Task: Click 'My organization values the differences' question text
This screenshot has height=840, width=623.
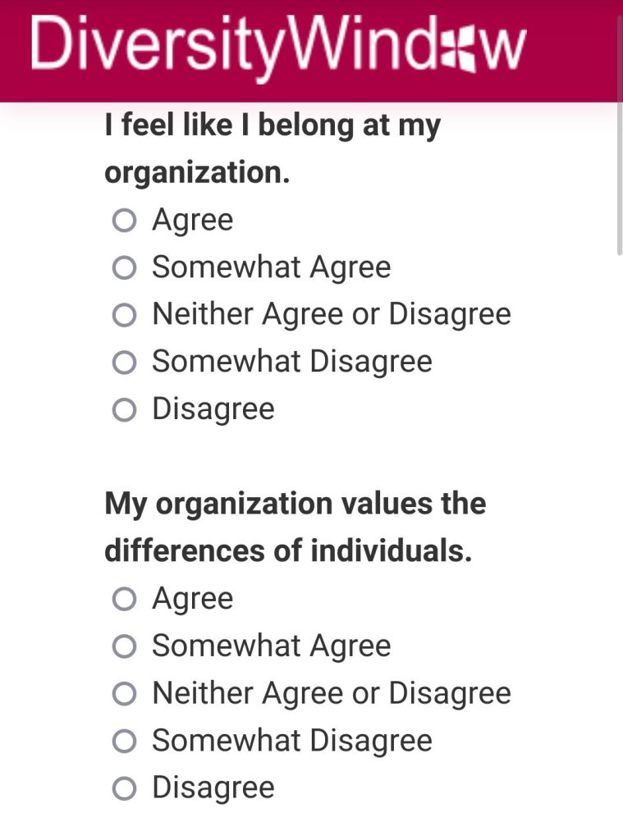Action: click(x=295, y=527)
